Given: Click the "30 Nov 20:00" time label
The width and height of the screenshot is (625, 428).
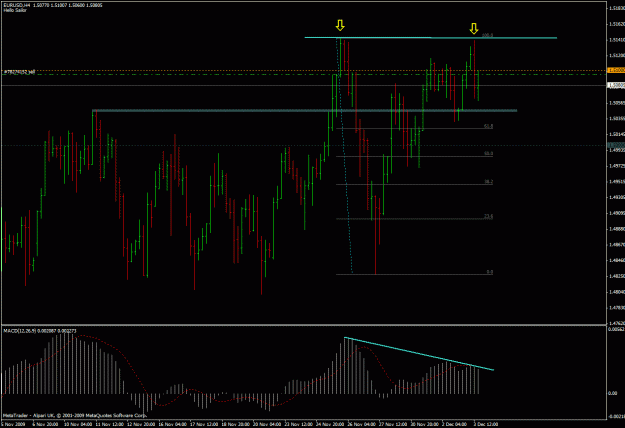Looking at the screenshot, I should coord(425,424).
